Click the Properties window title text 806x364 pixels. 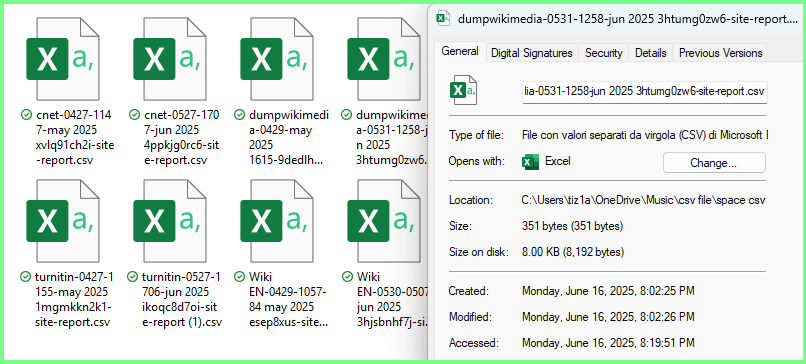(627, 20)
